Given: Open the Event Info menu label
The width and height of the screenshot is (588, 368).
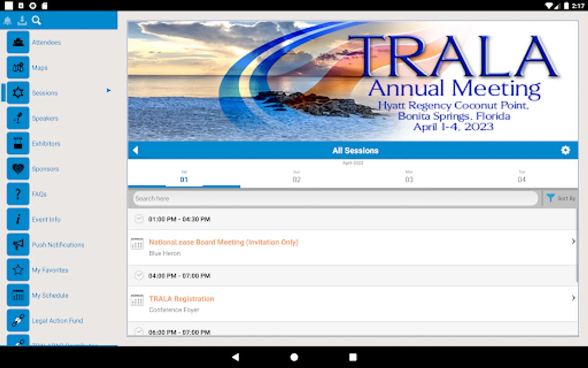Looking at the screenshot, I should 46,219.
